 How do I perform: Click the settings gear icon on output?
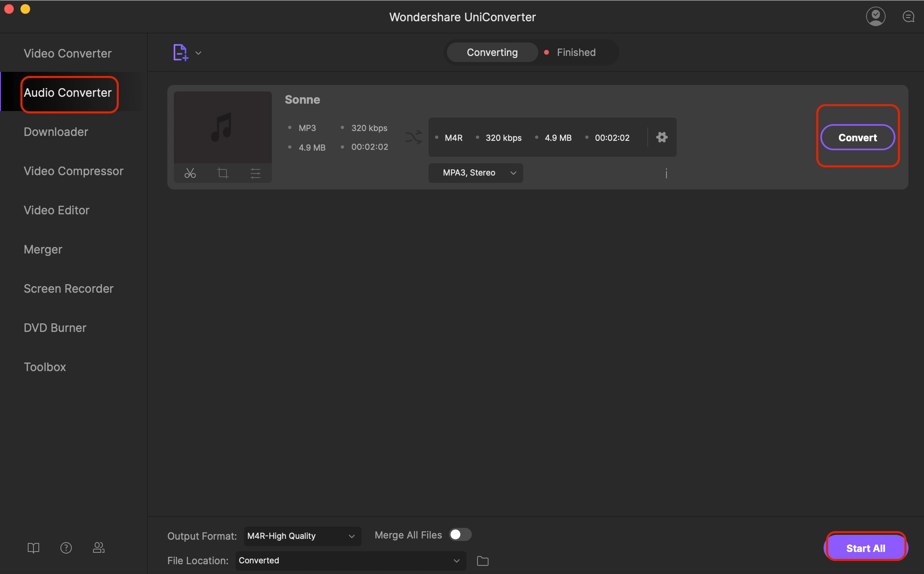[661, 138]
